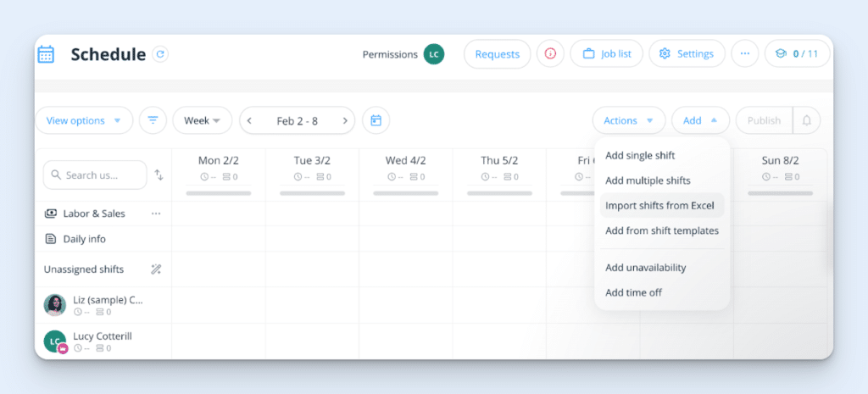Screen dimensions: 868x394
Task: Open the Job list
Action: point(607,53)
